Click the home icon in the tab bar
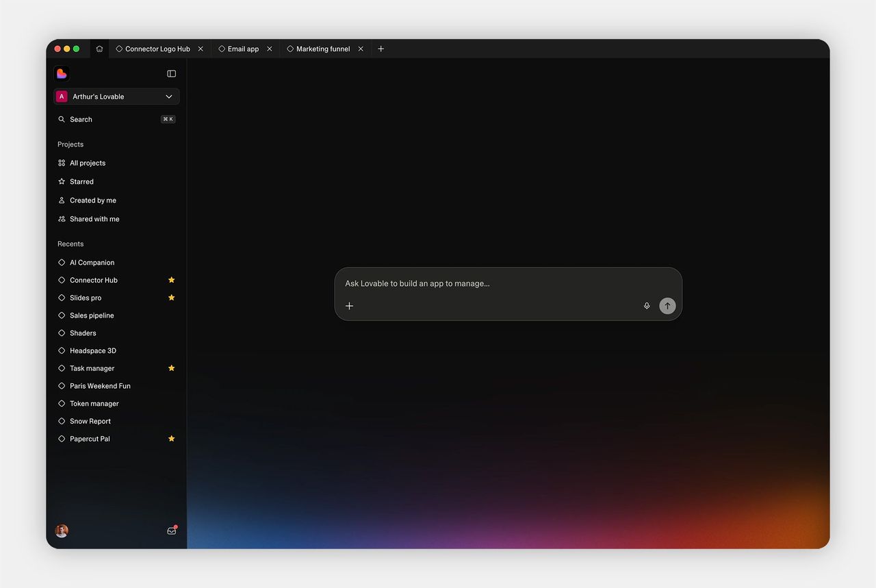The width and height of the screenshot is (876, 588). [99, 49]
